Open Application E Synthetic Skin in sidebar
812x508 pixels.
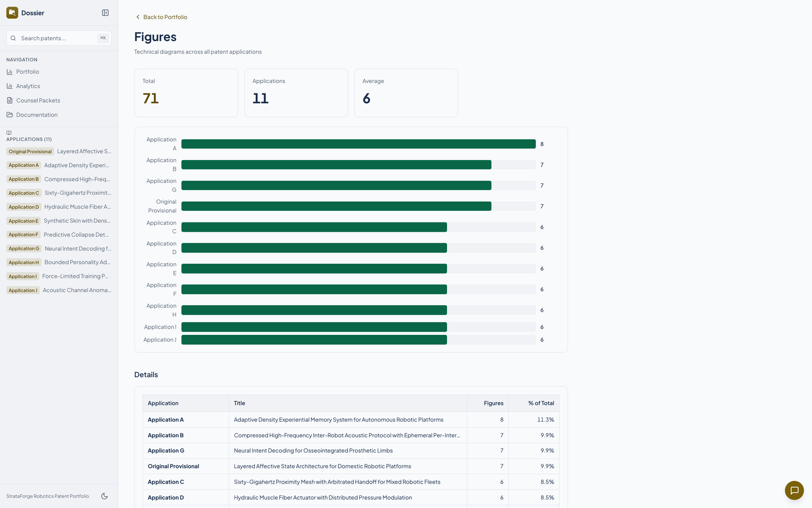(59, 220)
